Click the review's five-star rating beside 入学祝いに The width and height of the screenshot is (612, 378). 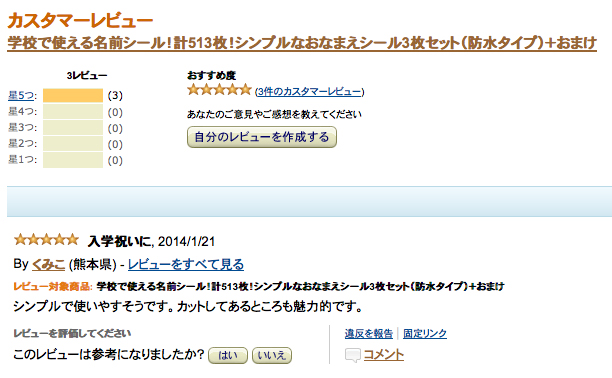coord(46,239)
